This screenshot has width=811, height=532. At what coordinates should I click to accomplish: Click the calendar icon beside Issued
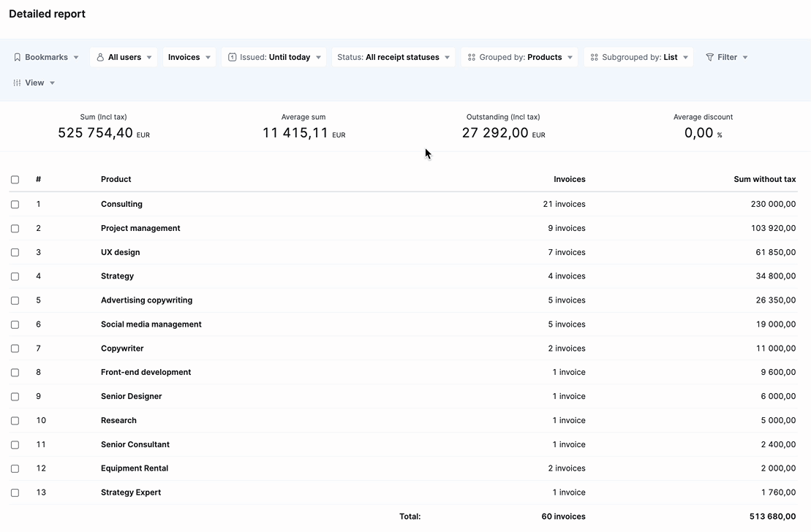[233, 58]
